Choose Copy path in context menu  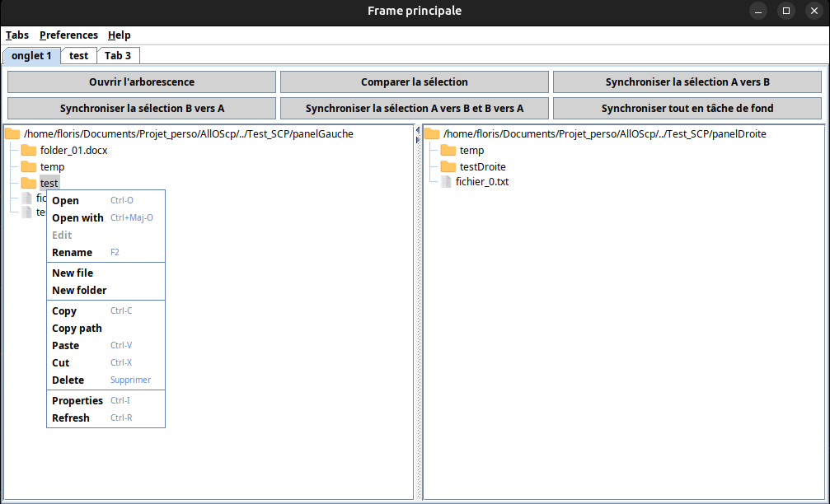(77, 329)
